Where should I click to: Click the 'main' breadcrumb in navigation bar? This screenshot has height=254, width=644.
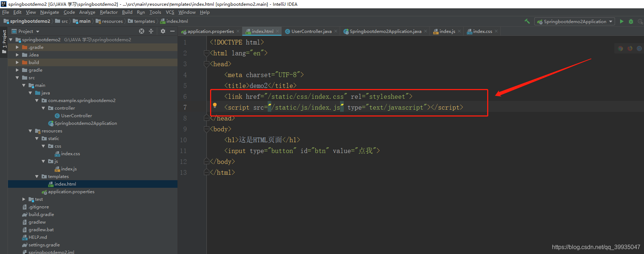tap(82, 21)
